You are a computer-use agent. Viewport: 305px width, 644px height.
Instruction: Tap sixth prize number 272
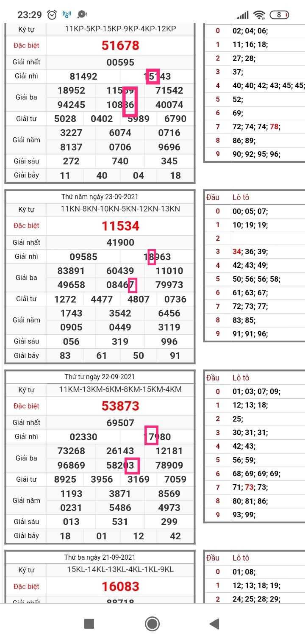(x=71, y=161)
